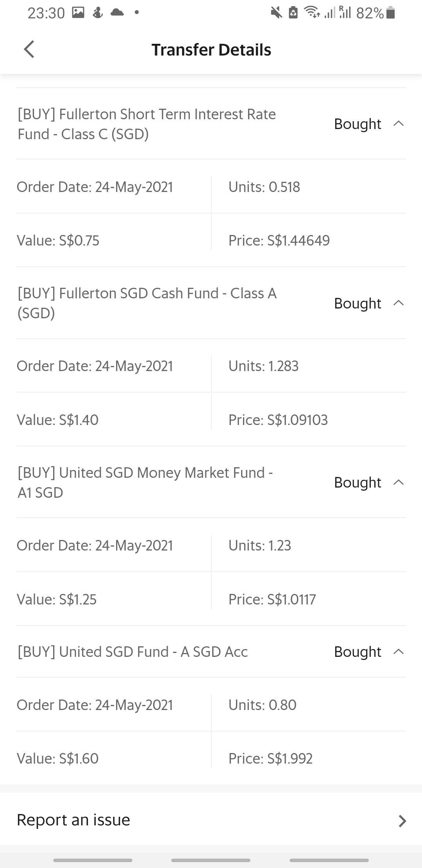Tap the cloud icon in status bar
422x868 pixels.
click(x=117, y=13)
